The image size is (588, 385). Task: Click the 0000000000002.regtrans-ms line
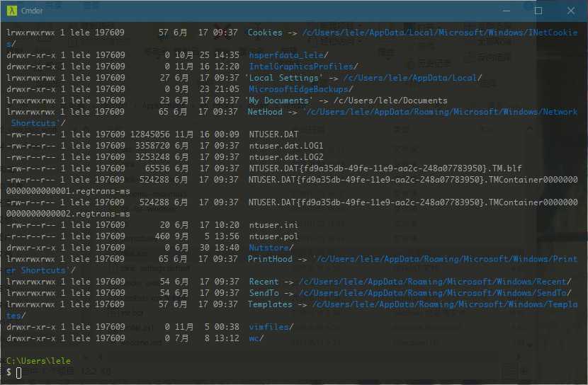[68, 214]
